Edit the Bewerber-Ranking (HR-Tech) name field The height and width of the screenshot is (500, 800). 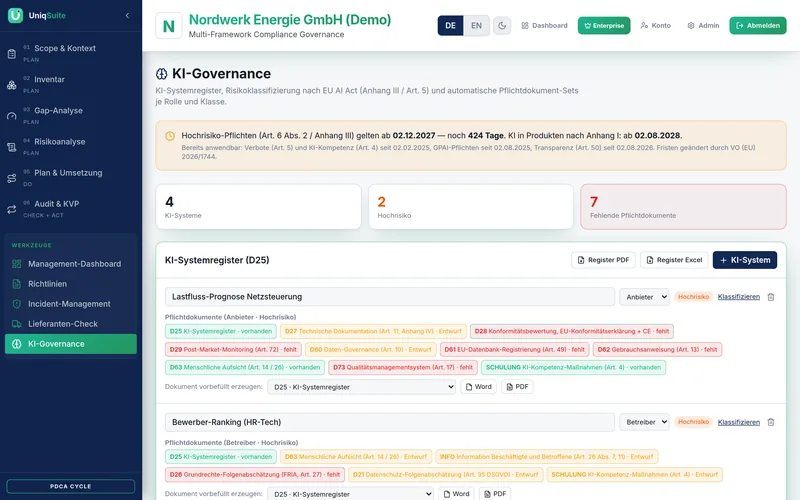390,422
